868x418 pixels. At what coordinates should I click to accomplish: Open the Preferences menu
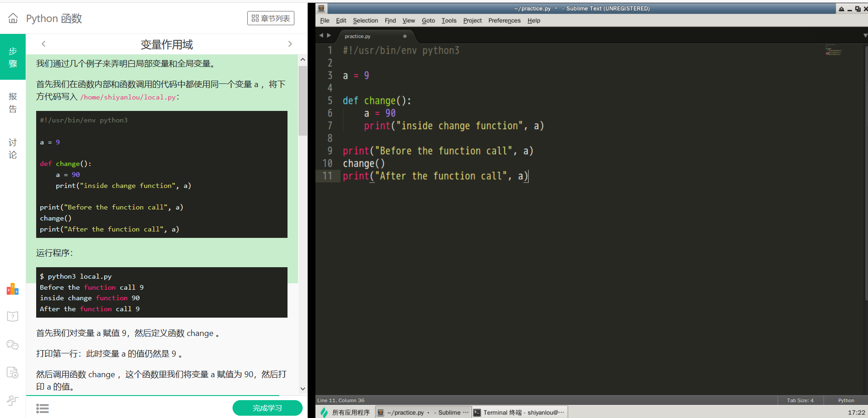coord(504,21)
